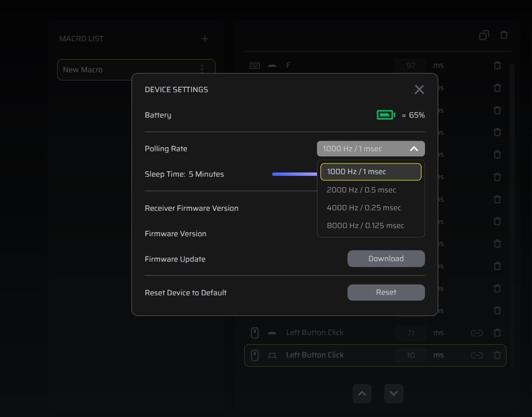Delete the 10 ms Left Button Click step
This screenshot has height=417, width=532.
(497, 355)
